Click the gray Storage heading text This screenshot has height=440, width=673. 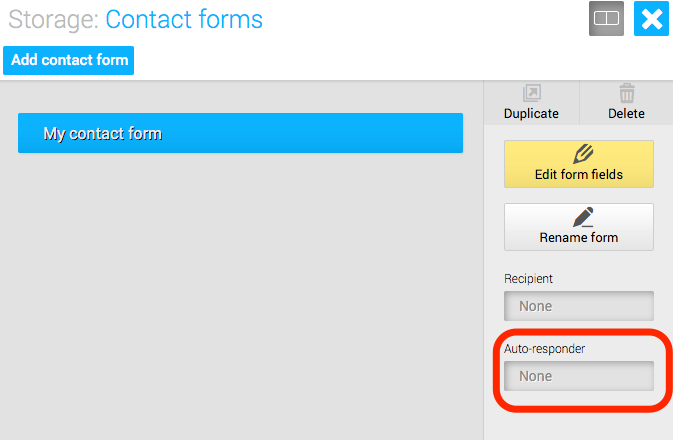[x=54, y=20]
